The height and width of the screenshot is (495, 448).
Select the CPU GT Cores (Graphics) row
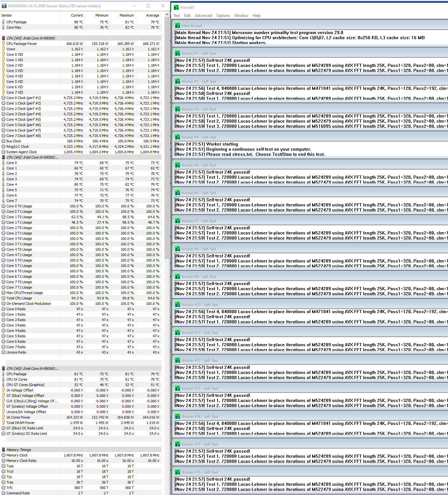click(x=80, y=385)
